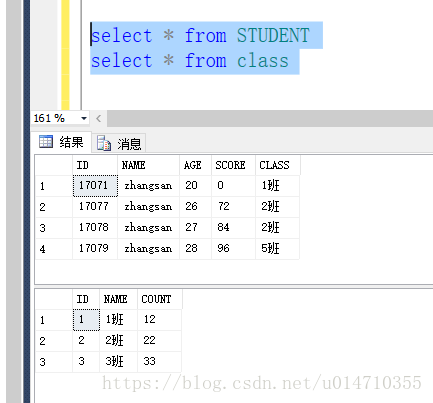The image size is (433, 403).
Task: Click cell 17078 in the ID column
Action: [95, 228]
